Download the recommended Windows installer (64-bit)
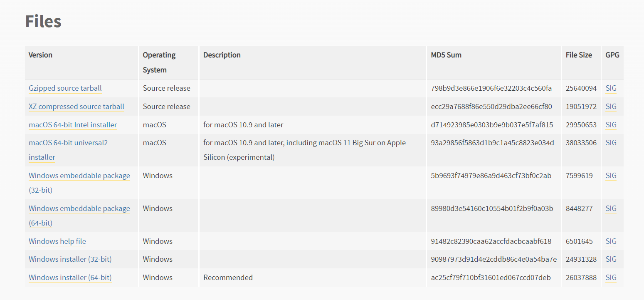This screenshot has height=300, width=644. (x=70, y=278)
